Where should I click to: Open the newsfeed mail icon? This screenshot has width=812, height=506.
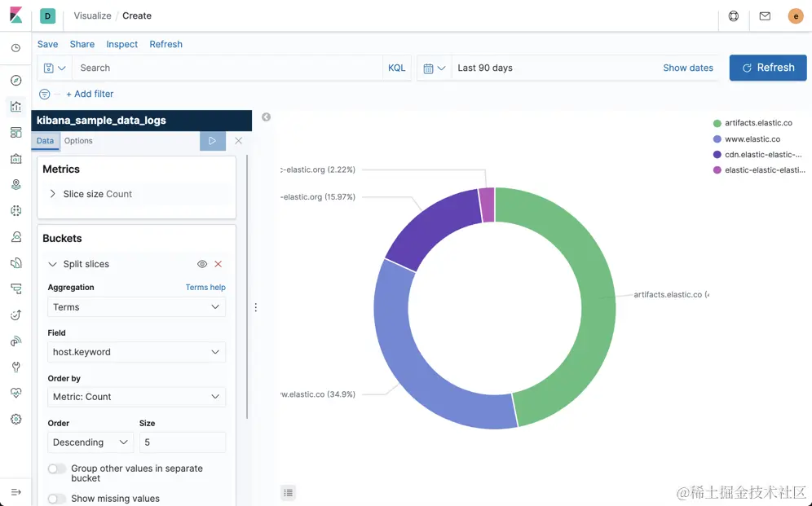point(765,16)
